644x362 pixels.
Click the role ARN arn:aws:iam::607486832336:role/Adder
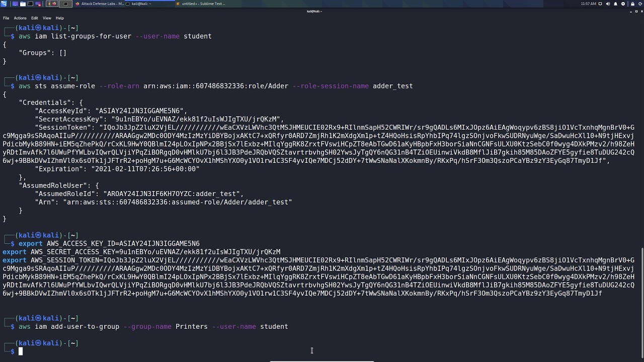(x=216, y=86)
